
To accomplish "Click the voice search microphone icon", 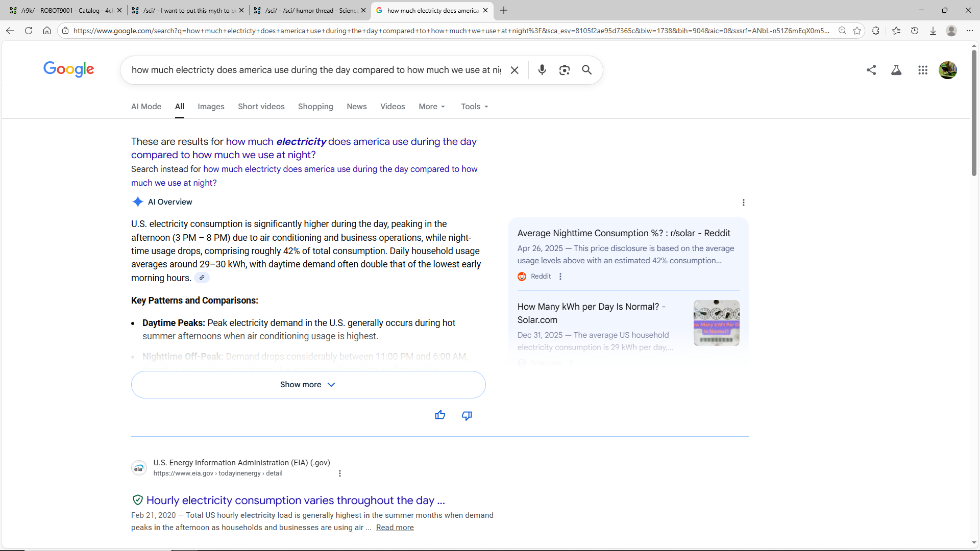I will tap(542, 70).
